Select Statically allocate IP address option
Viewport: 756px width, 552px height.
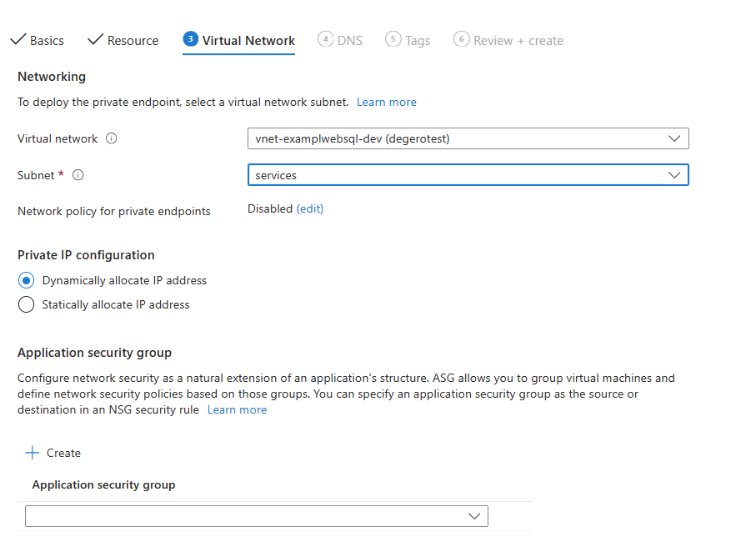pos(27,305)
